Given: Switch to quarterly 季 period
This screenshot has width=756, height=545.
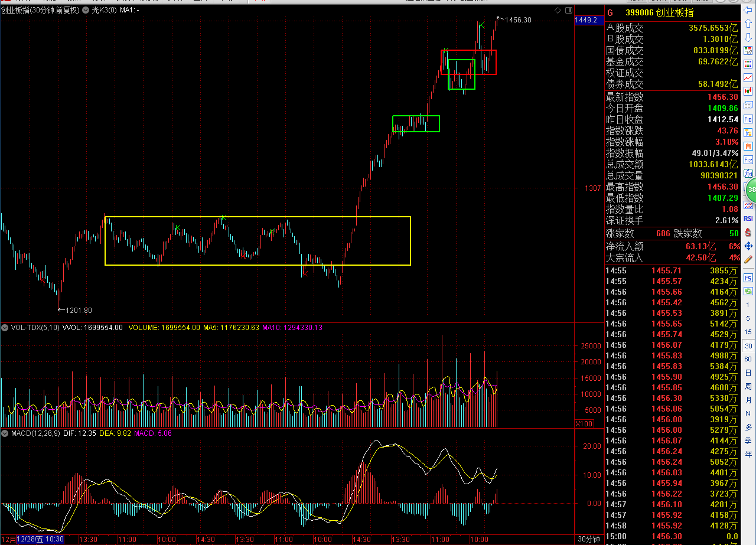Looking at the screenshot, I should (748, 440).
